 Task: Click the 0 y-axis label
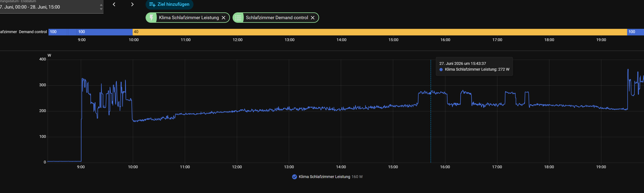(x=45, y=162)
